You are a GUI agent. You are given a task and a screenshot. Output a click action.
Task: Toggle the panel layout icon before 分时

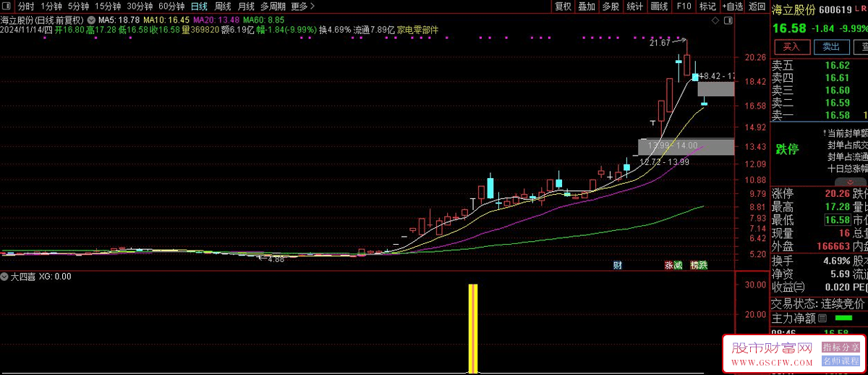[7, 7]
